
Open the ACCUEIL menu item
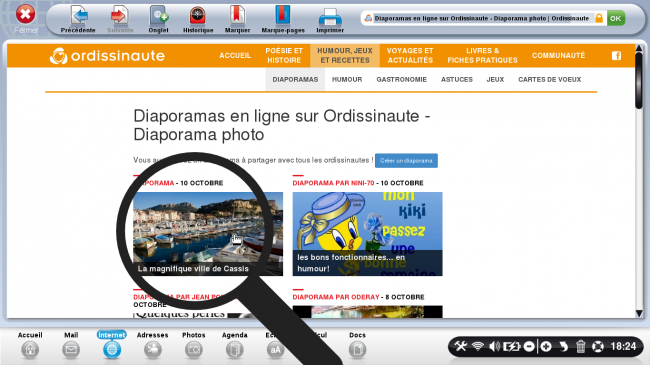tap(235, 56)
